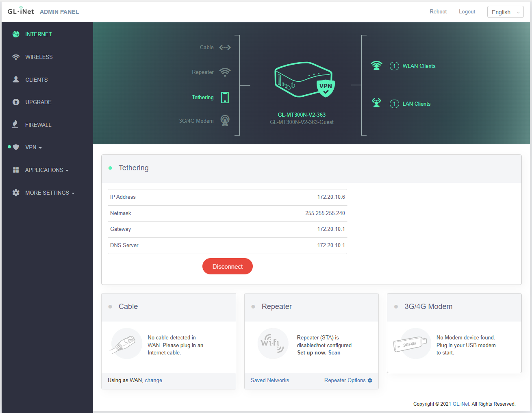Click the VPN shield icon in sidebar
Viewport: 532px width, 413px height.
(16, 147)
